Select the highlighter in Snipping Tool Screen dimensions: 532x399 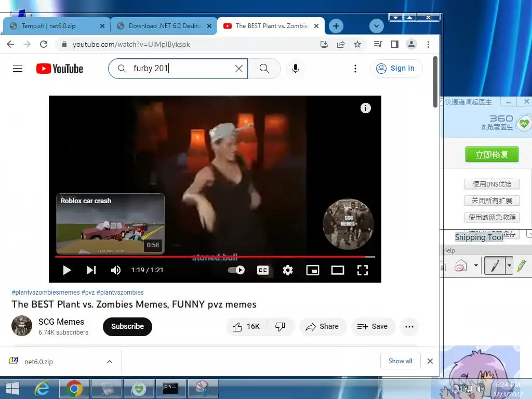click(522, 265)
